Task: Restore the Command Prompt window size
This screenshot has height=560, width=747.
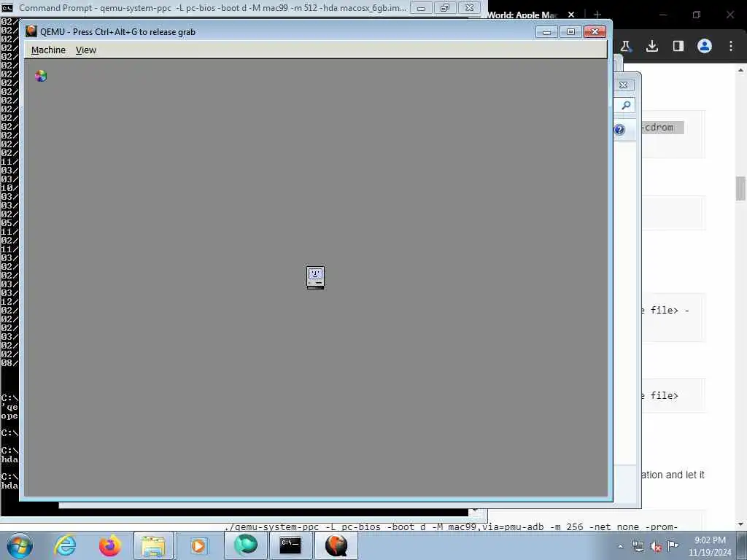Action: (444, 7)
